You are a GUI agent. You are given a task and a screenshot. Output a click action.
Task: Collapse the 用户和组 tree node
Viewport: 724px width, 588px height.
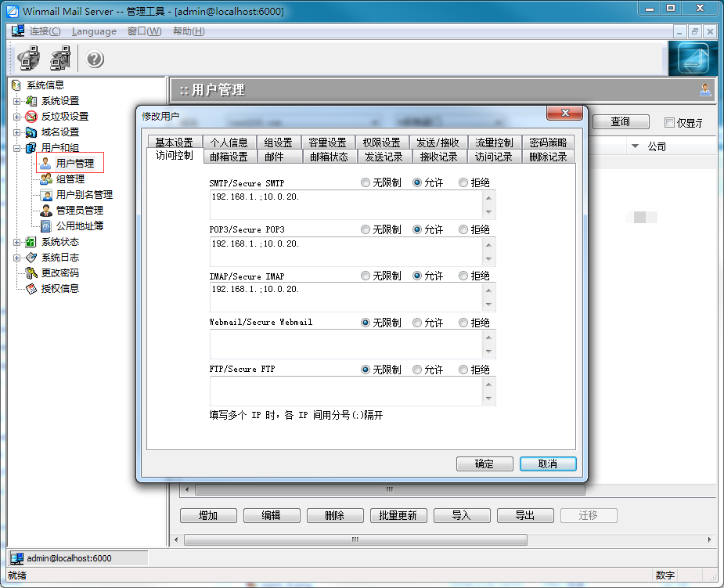[16, 148]
